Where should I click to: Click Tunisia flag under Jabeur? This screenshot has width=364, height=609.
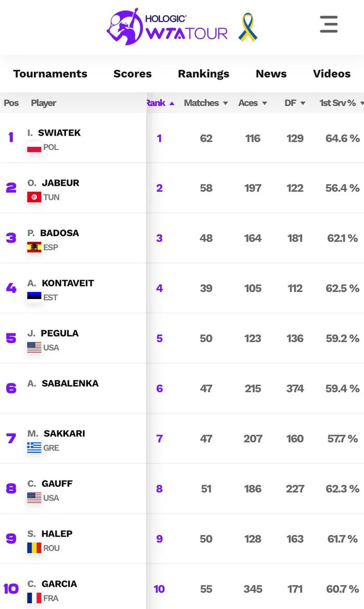pos(34,197)
